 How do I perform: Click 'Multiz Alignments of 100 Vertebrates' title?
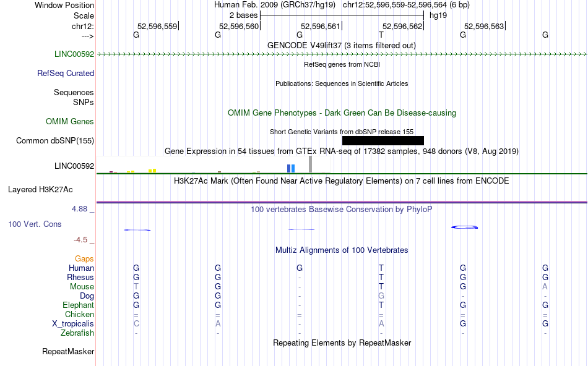click(342, 250)
